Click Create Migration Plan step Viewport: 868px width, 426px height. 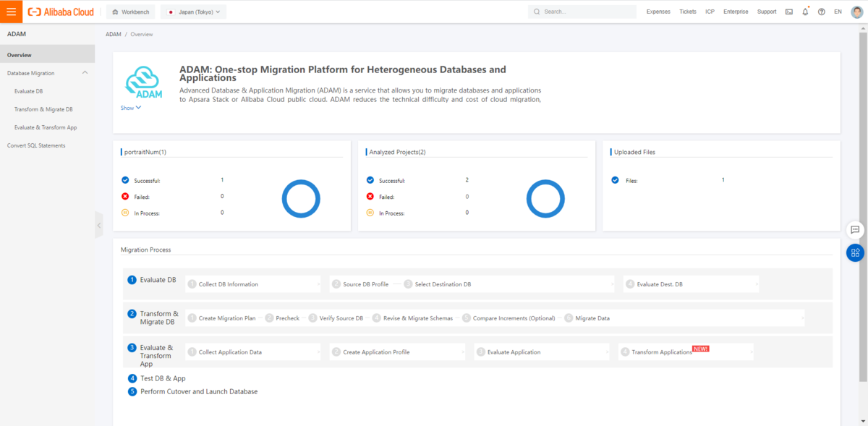click(226, 318)
